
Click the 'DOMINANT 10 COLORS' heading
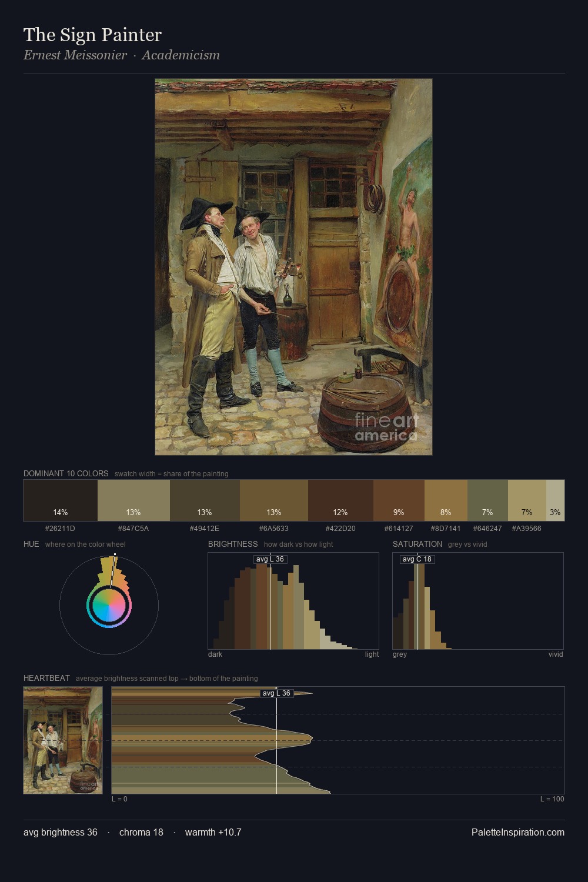pos(66,473)
